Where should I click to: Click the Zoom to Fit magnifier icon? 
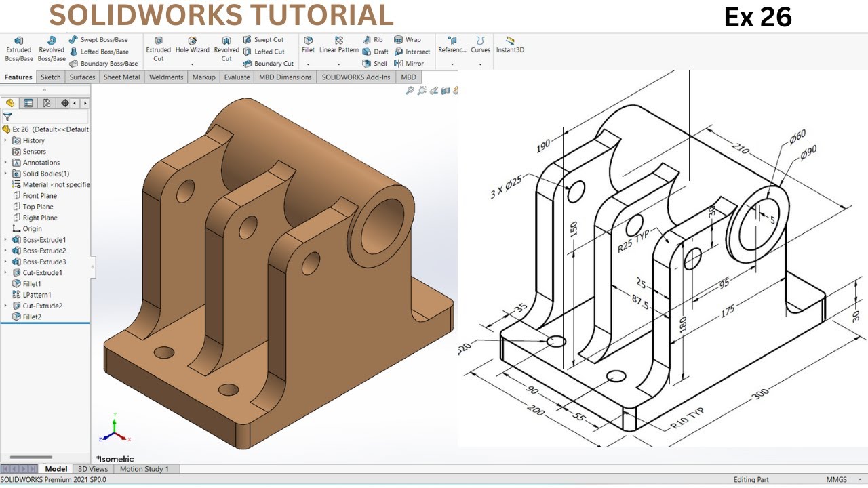410,90
